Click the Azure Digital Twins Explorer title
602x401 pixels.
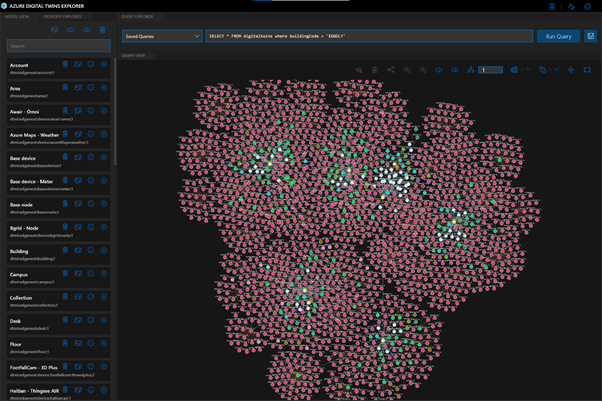point(47,6)
